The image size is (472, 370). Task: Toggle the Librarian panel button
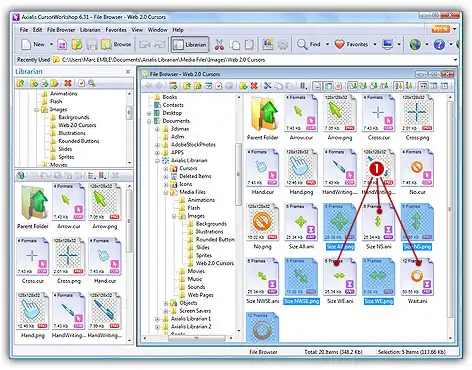tap(190, 45)
